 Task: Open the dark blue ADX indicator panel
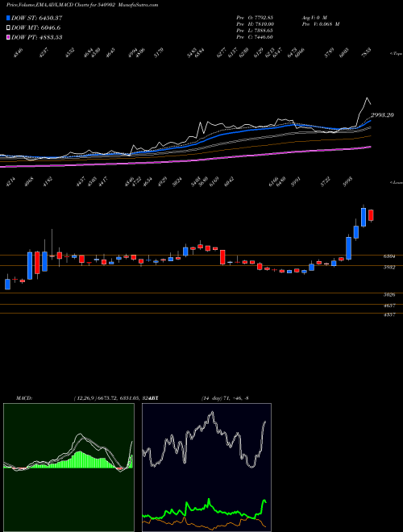[x=206, y=468]
